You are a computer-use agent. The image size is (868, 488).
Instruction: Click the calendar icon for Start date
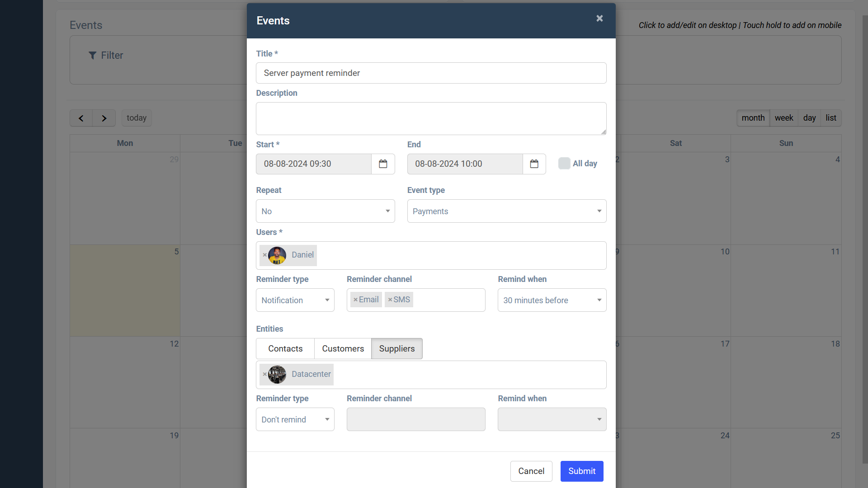(383, 164)
